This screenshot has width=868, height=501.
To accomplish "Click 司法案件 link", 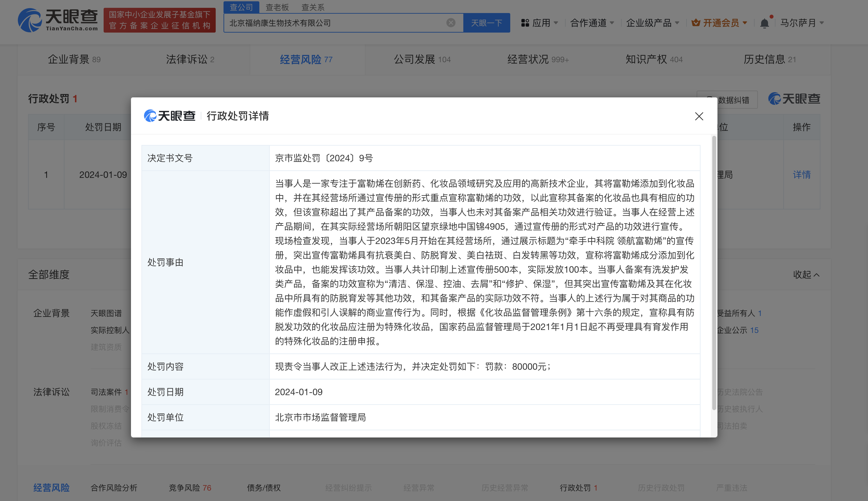I will (x=109, y=392).
